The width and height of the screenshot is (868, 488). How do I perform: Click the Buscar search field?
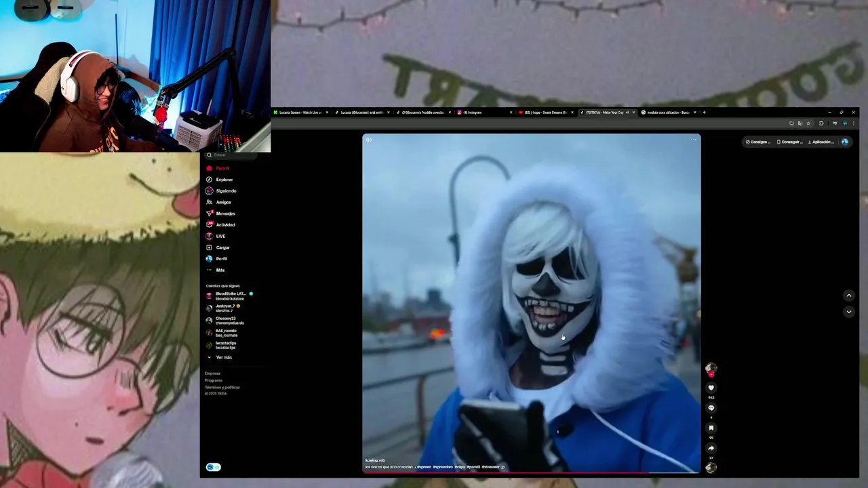click(231, 155)
